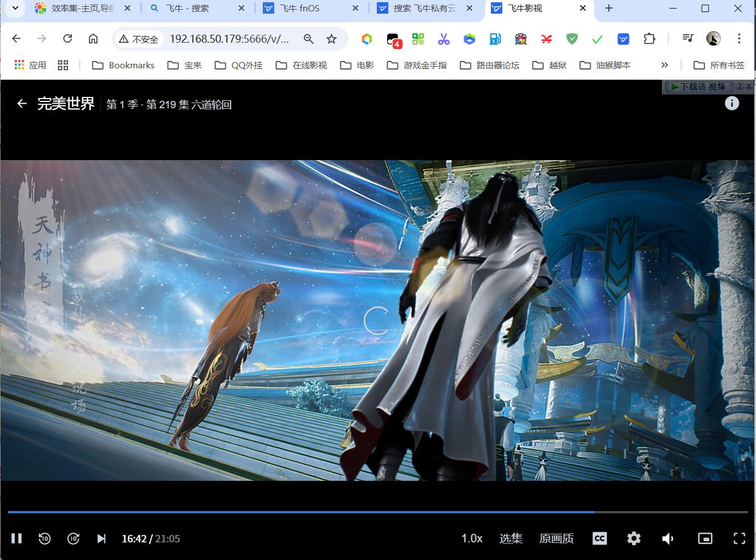Open 油猴脚本 bookmark folder
The width and height of the screenshot is (756, 560).
tap(605, 65)
